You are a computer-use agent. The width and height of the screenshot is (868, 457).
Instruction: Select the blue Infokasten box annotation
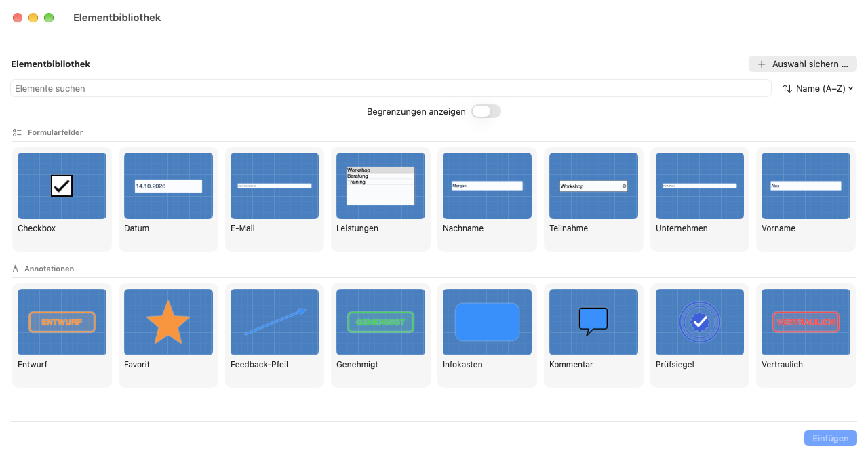click(x=487, y=322)
